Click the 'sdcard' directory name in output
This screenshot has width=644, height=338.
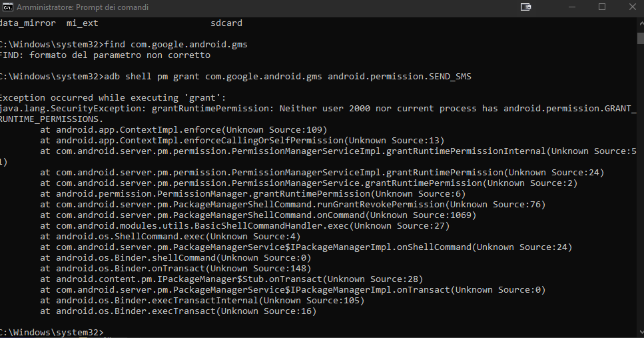coord(226,23)
